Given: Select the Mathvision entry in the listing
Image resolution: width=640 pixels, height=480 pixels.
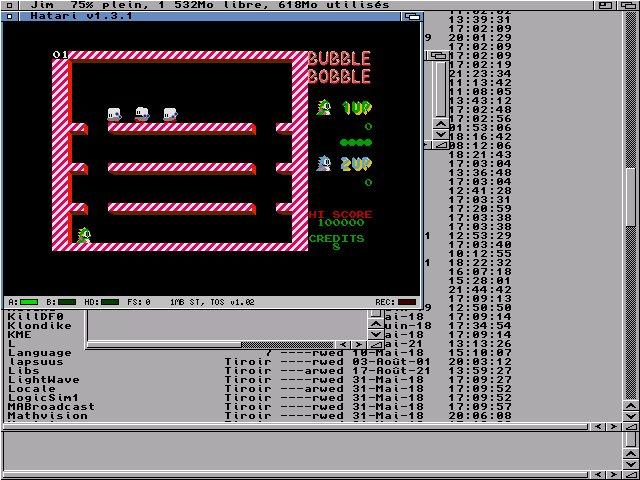Looking at the screenshot, I should point(48,415).
